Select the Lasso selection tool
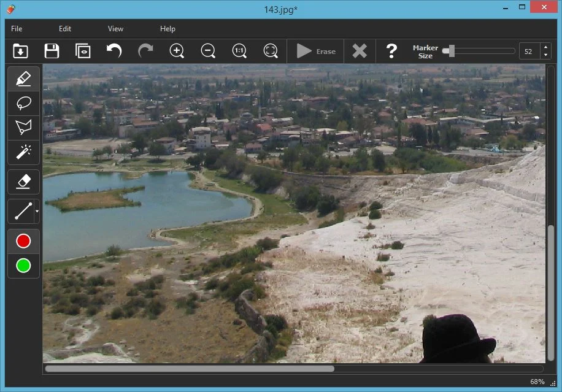Screen dimensions: 562x392 point(23,103)
